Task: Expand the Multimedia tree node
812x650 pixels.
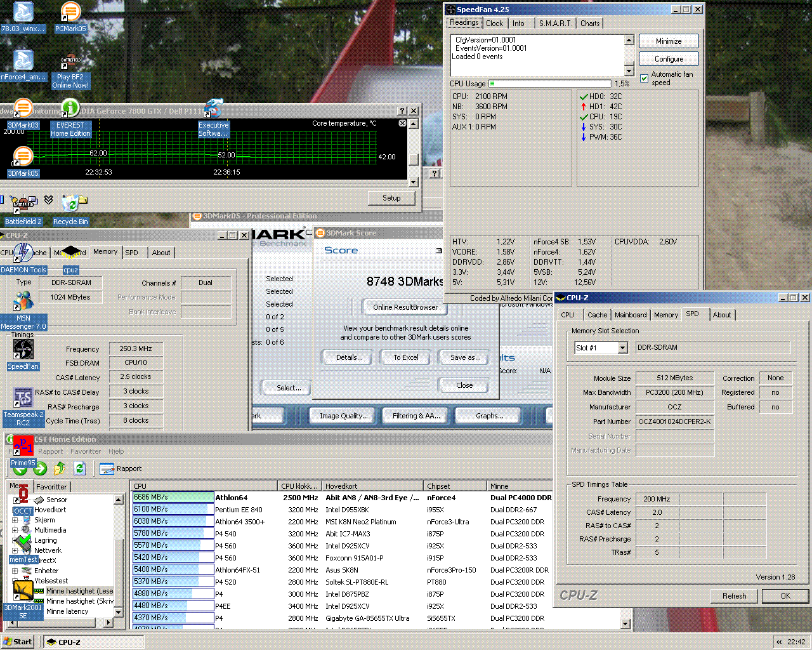Action: pos(15,530)
